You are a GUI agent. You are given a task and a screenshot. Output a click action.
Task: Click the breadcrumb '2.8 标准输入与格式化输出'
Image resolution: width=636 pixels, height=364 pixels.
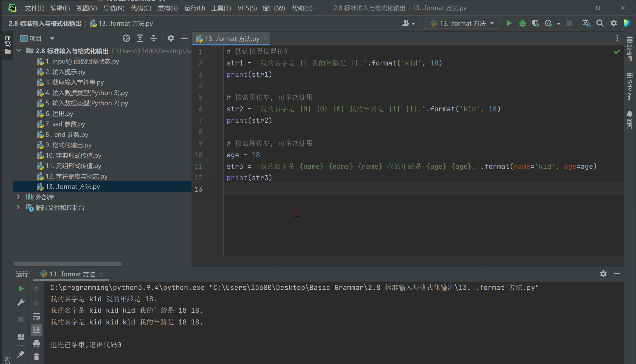coord(45,23)
